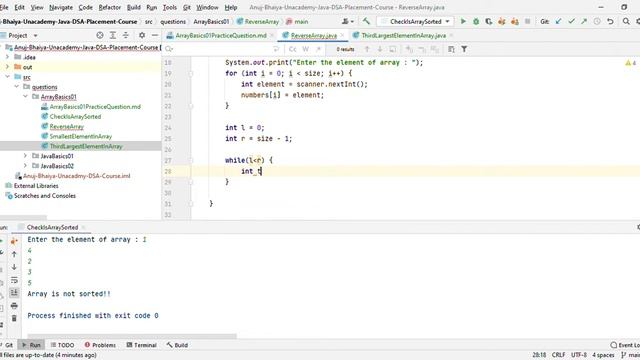Open search results in Find window
The width and height of the screenshot is (640, 360).
[x=451, y=49]
